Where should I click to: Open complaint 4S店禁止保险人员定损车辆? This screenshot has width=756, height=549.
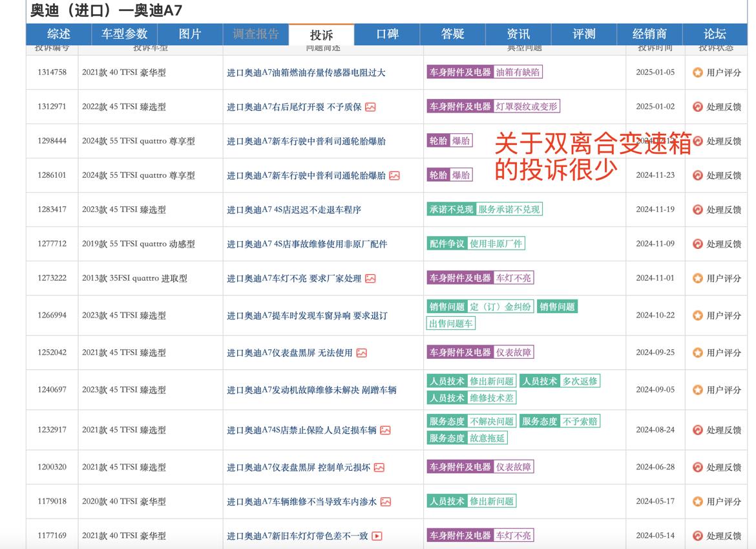coord(301,430)
